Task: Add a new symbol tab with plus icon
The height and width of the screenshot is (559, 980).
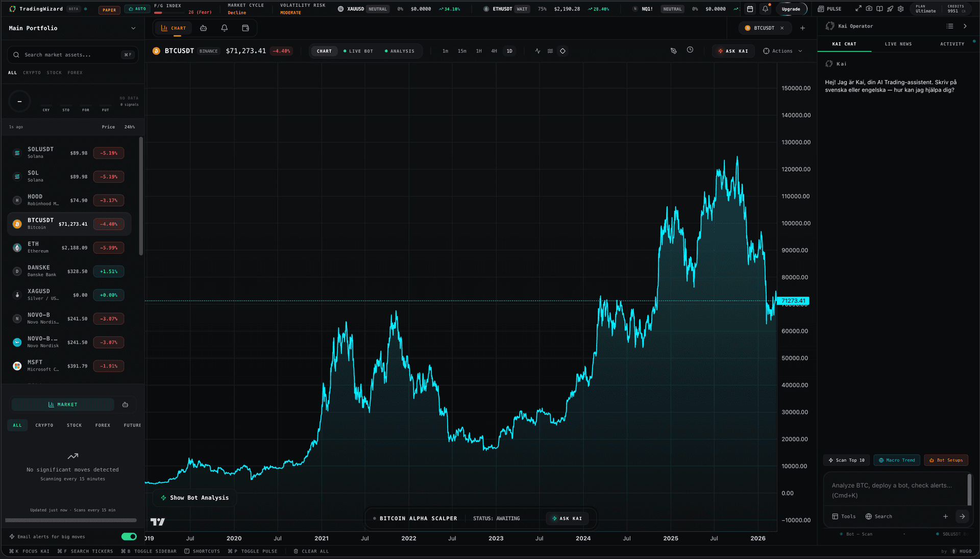Action: [802, 28]
